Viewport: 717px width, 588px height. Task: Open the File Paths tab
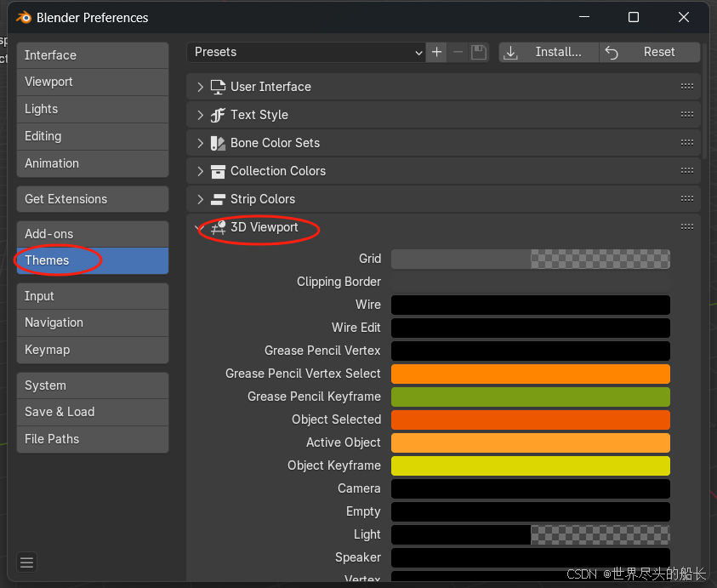coord(93,439)
